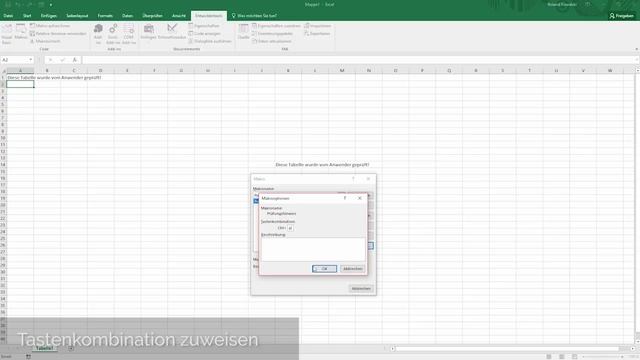Screen dimensions: 640x360
Task: Click the Makrooptionen help question mark
Action: pos(345,198)
